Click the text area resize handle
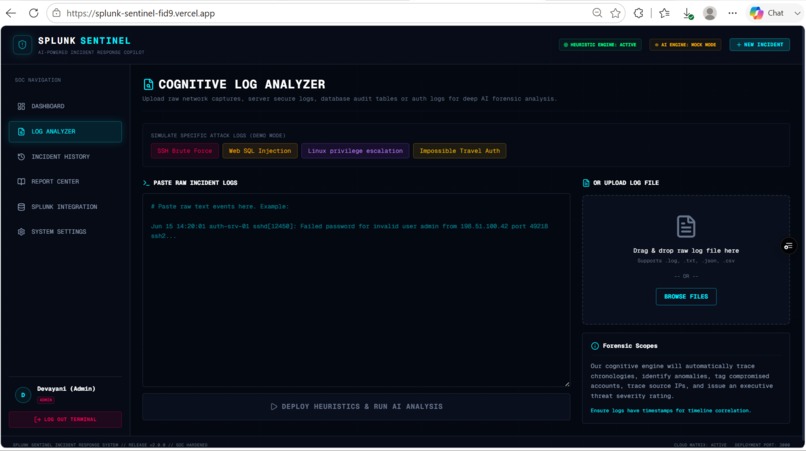This screenshot has width=806, height=451. pos(567,384)
